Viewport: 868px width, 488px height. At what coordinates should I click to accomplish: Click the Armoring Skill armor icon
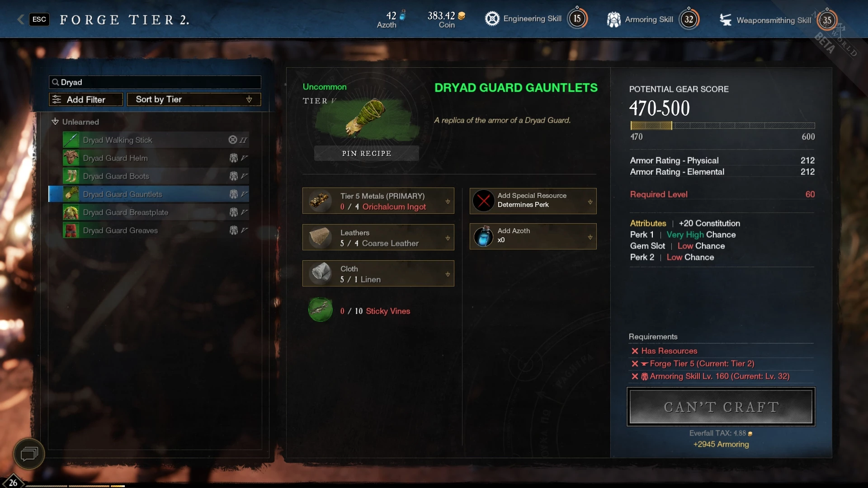(613, 19)
